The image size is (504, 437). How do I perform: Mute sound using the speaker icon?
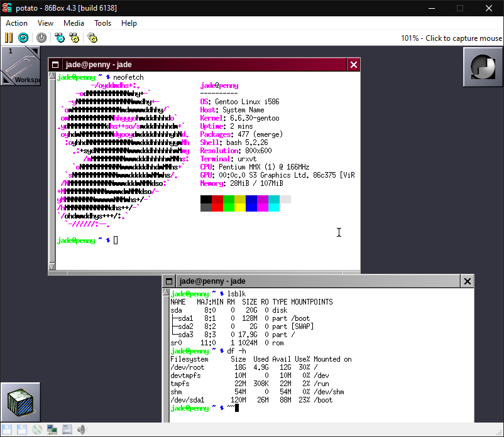coord(81,430)
